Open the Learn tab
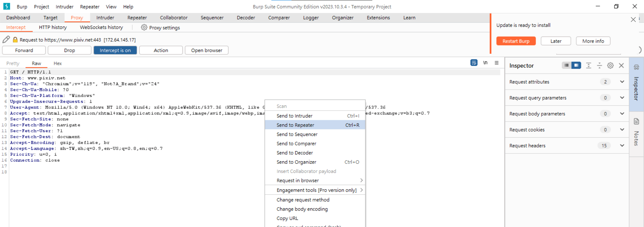The width and height of the screenshot is (644, 227). 409,18
